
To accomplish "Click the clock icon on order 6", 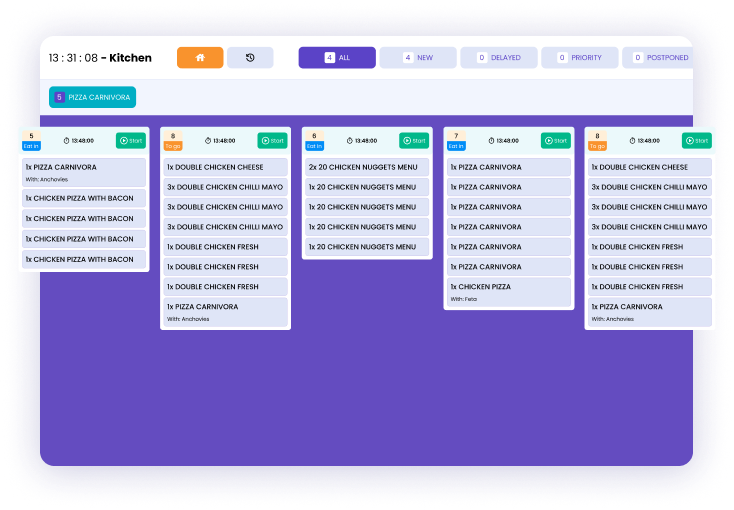I will (350, 141).
